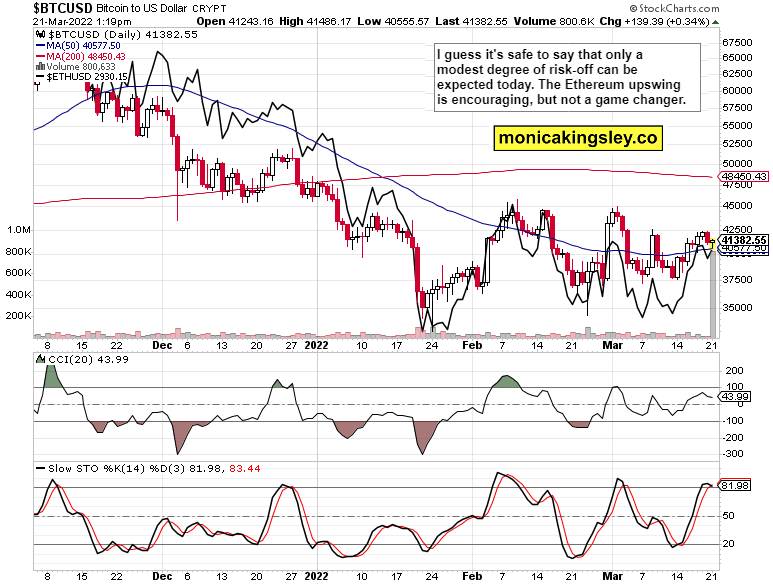
Task: Click the risk-off commentary text box
Action: [x=566, y=78]
